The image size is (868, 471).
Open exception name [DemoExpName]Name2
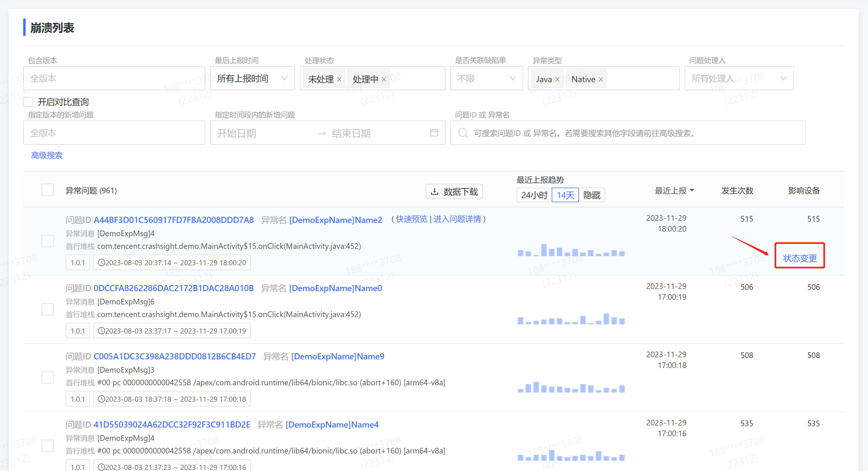336,220
